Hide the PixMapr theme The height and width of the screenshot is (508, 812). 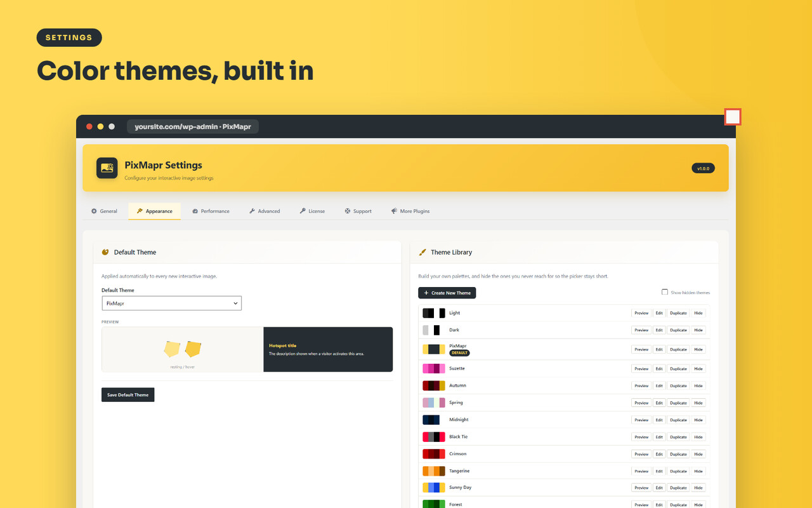point(698,349)
